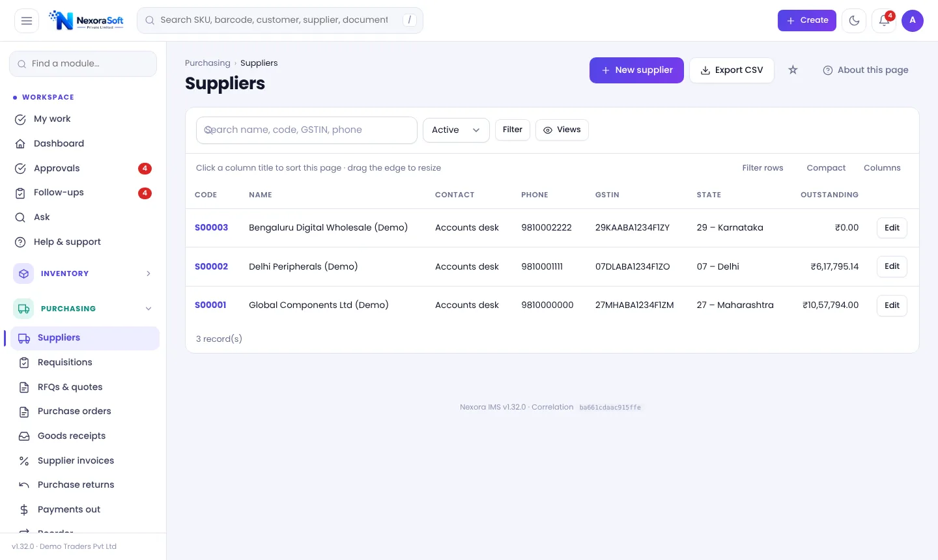Open the Active status dropdown

tap(456, 130)
